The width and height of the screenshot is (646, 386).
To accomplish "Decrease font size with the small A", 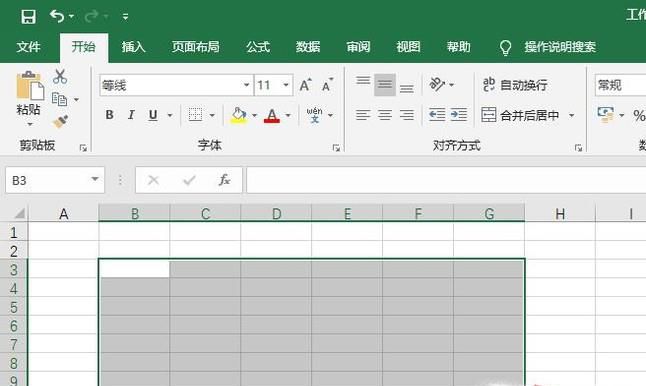I will click(x=327, y=85).
